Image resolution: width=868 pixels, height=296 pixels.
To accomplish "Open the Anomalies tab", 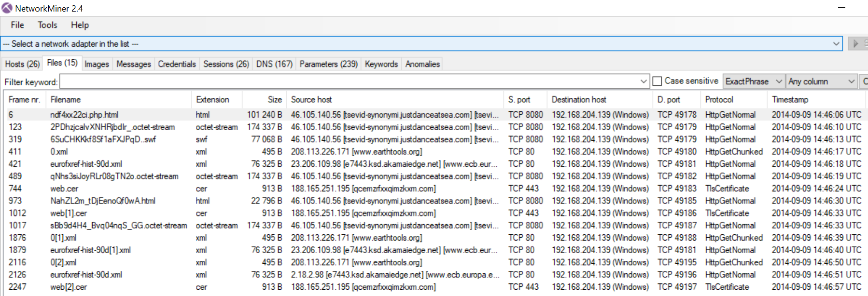I will [422, 64].
